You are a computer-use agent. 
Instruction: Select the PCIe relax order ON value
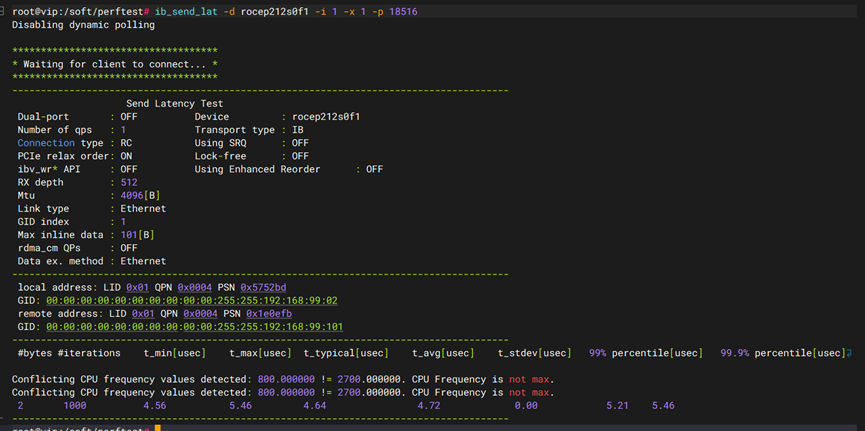[126, 157]
